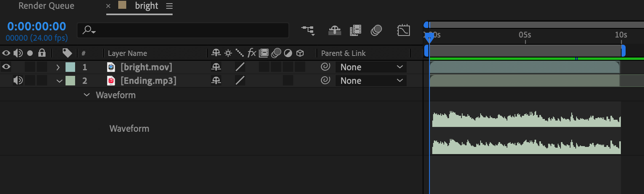Toggle the Shy layers hide icon
Viewport: 644px width, 194px height.
point(334,30)
